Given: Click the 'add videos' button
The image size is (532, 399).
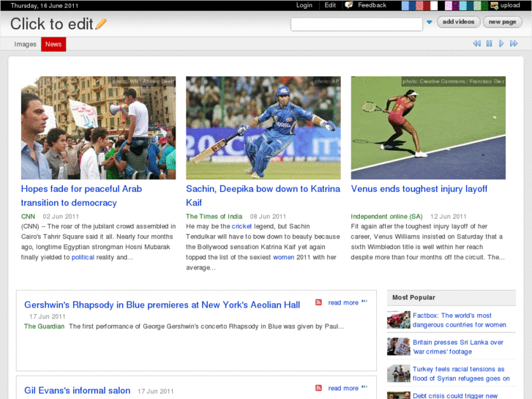Looking at the screenshot, I should (458, 22).
